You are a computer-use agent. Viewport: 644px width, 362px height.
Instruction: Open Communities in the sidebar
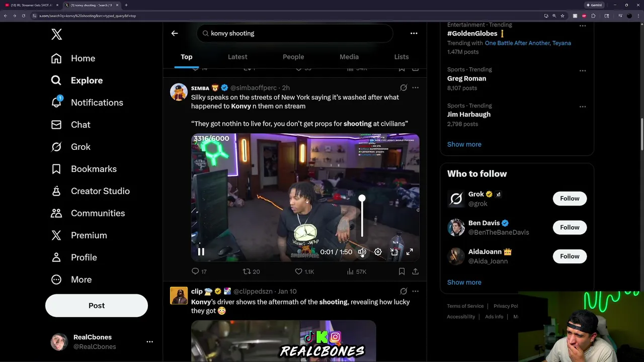click(x=88, y=213)
